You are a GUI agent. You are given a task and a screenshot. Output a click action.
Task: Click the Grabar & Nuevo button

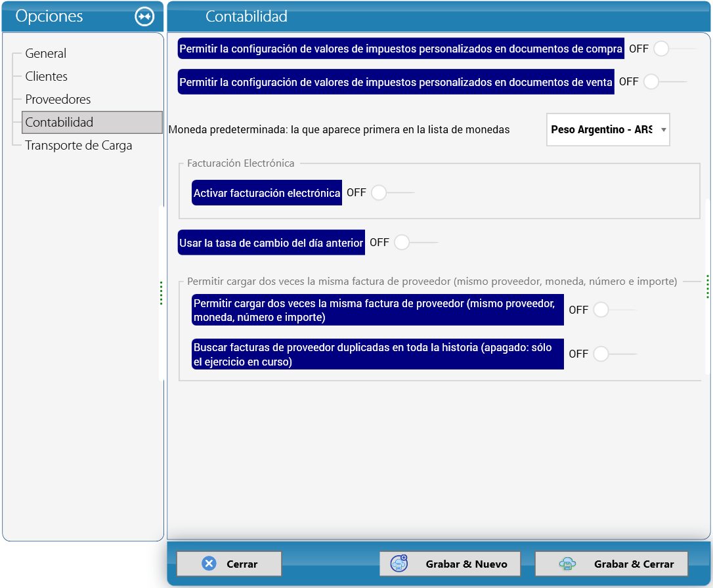point(450,564)
